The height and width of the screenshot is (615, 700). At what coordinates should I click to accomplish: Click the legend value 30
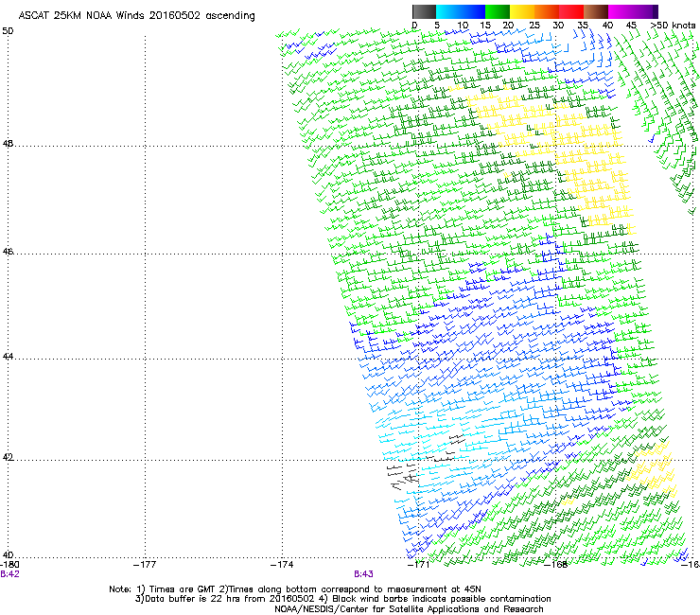point(558,26)
